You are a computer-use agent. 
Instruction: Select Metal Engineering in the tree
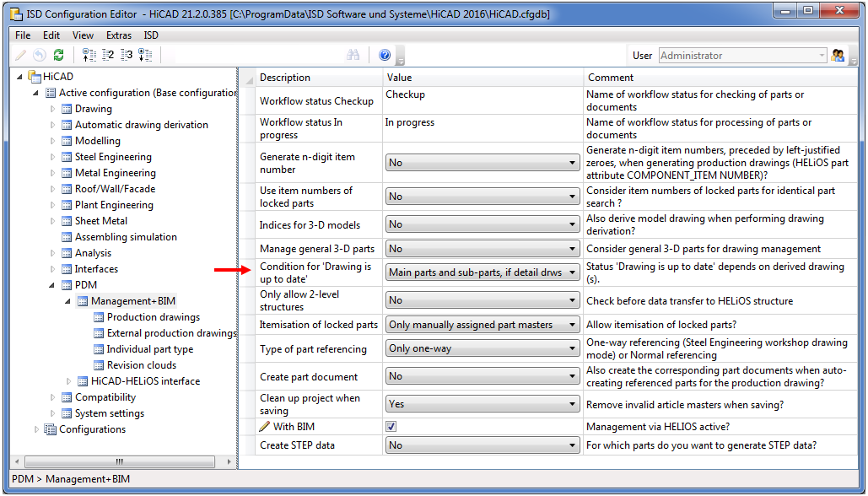click(x=116, y=173)
